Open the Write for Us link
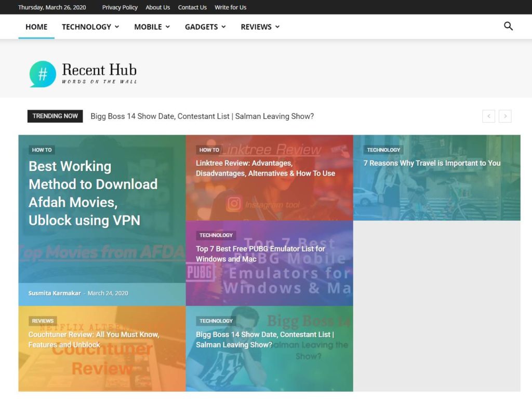The width and height of the screenshot is (532, 399). 230,7
